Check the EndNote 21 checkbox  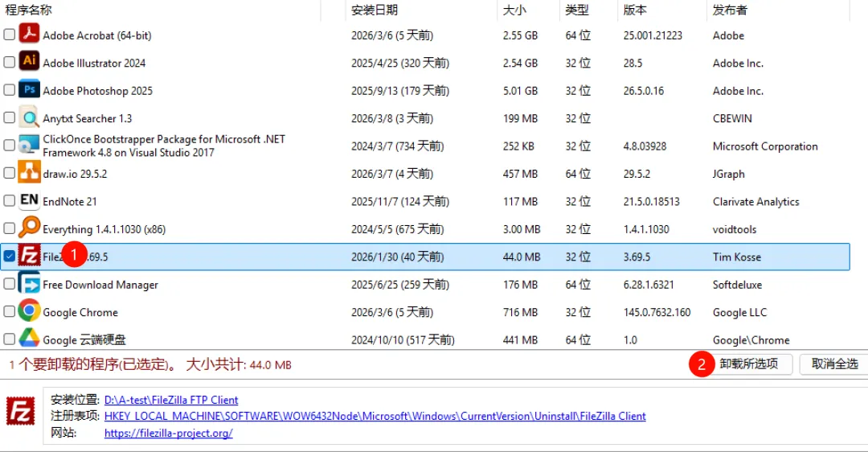[10, 200]
